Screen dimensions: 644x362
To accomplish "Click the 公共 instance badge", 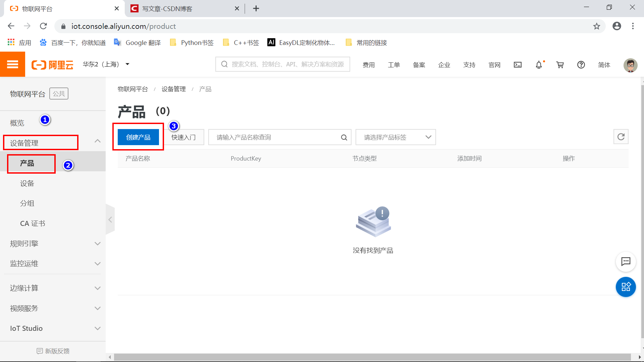I will pyautogui.click(x=59, y=94).
